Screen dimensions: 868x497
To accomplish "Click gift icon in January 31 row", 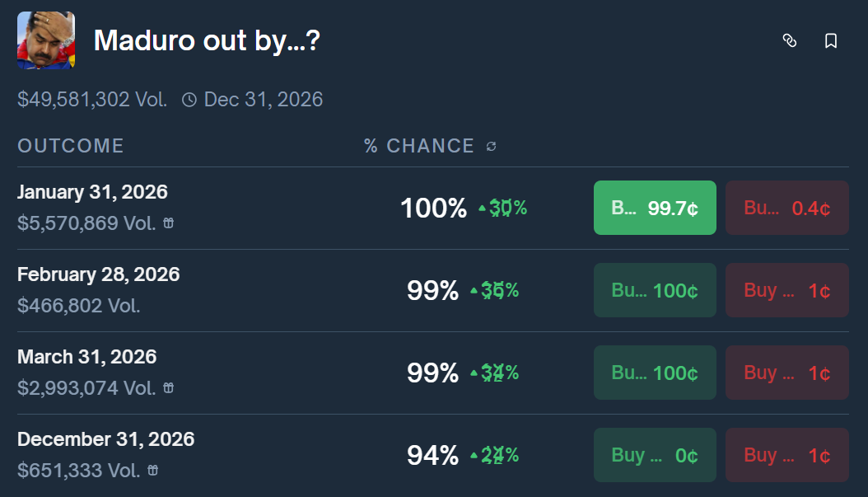I will coord(168,223).
